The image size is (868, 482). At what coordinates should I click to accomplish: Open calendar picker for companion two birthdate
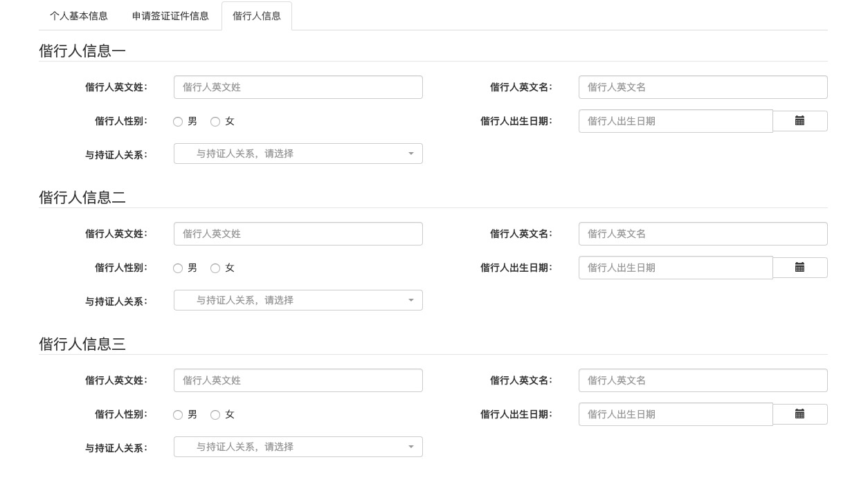(x=799, y=268)
